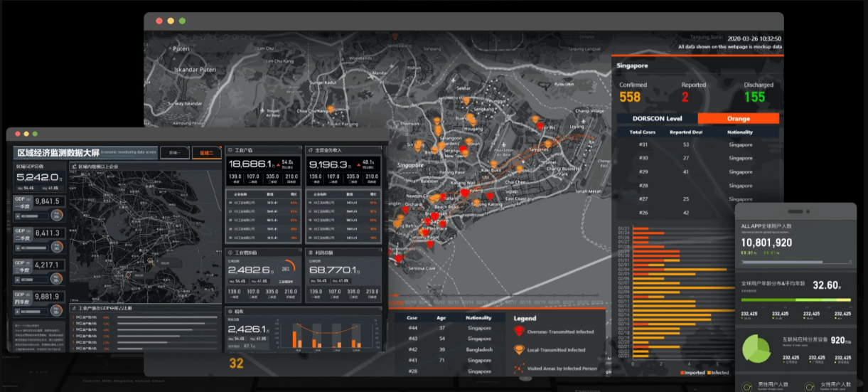Viewport: 868px width, 392px height.
Task: Select case #26 row in Total Cases table
Action: tap(697, 213)
